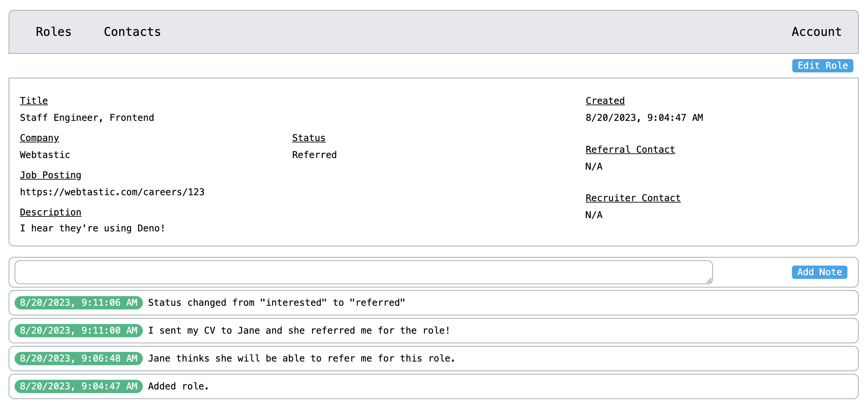The height and width of the screenshot is (409, 868).
Task: Click the Edit Role button
Action: pyautogui.click(x=822, y=65)
